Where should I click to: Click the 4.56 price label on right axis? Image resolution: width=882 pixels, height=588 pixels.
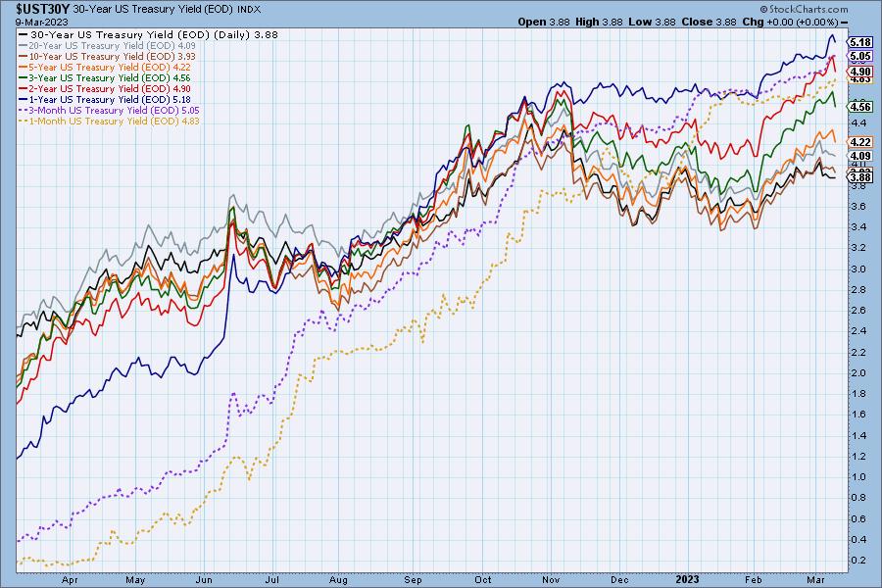pos(860,107)
